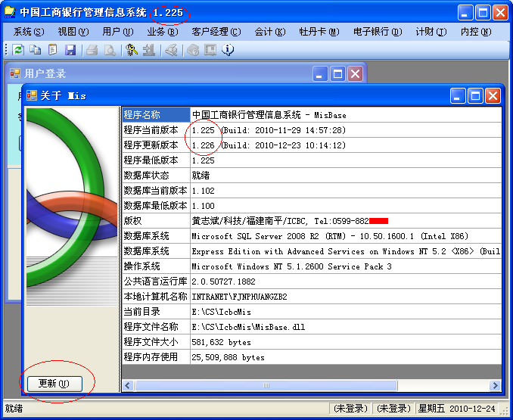
Task: Select the 数据库状态 row label
Action: tap(156, 176)
